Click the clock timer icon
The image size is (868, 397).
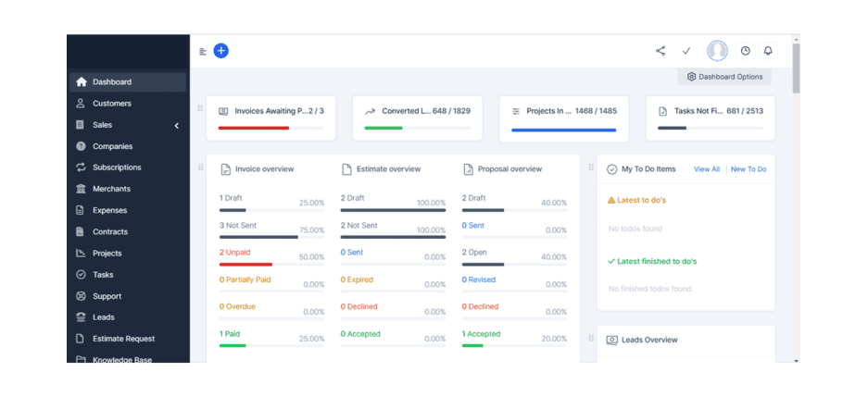745,51
